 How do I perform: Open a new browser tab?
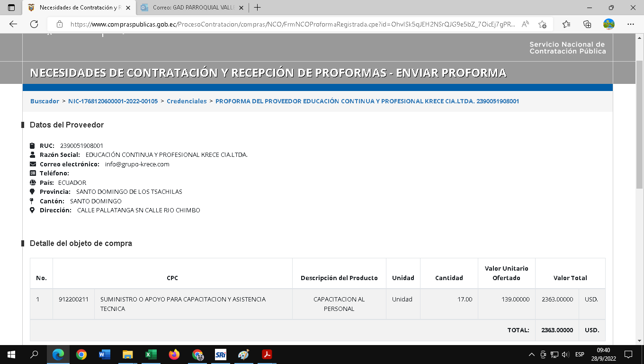(x=258, y=8)
